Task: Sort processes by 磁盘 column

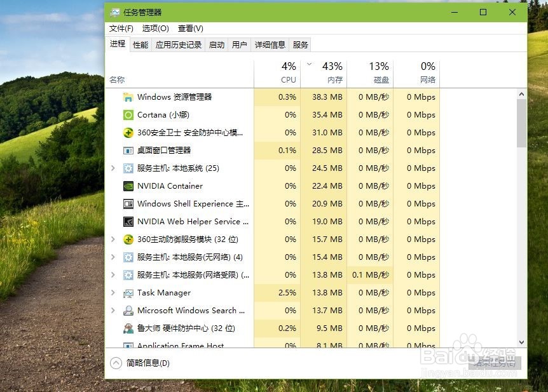Action: (x=370, y=74)
